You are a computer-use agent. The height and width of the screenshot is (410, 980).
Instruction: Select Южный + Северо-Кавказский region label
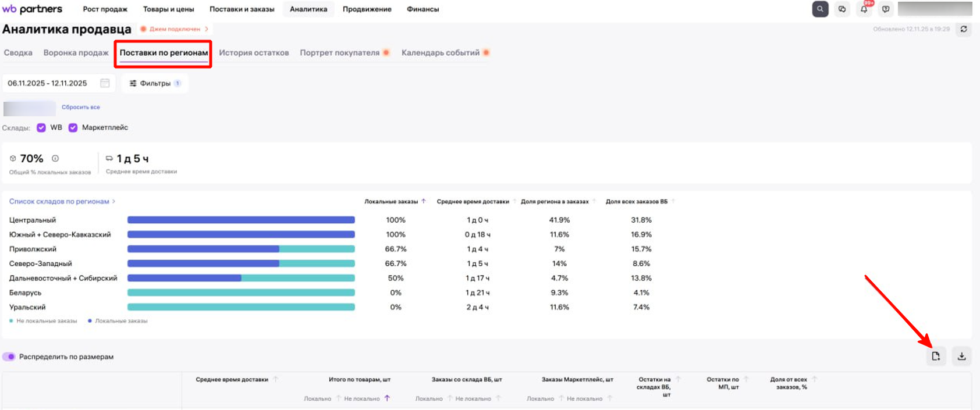pyautogui.click(x=60, y=234)
